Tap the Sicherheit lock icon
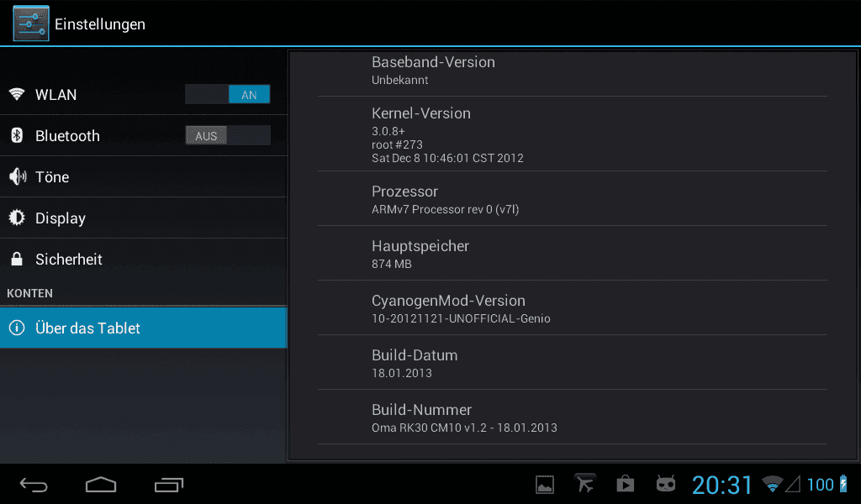Screen dimensions: 861x504 (x=17, y=259)
